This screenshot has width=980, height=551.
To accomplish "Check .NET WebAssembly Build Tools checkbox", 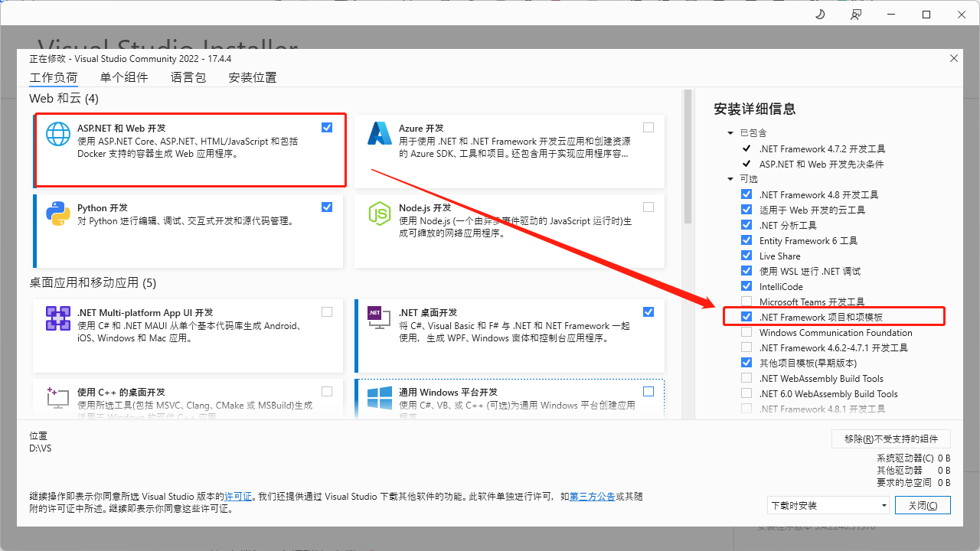I will 746,378.
